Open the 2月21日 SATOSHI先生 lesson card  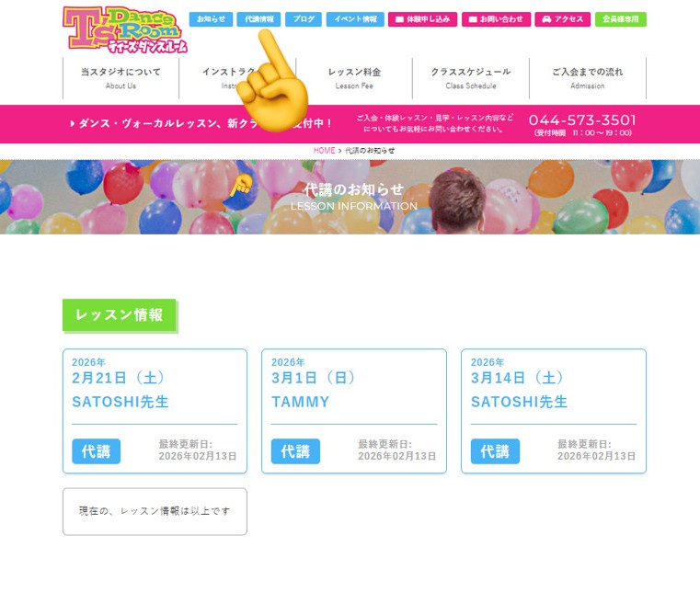coord(155,411)
